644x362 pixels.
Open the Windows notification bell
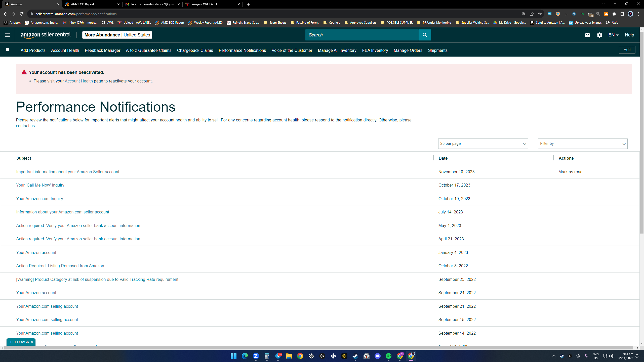click(637, 356)
